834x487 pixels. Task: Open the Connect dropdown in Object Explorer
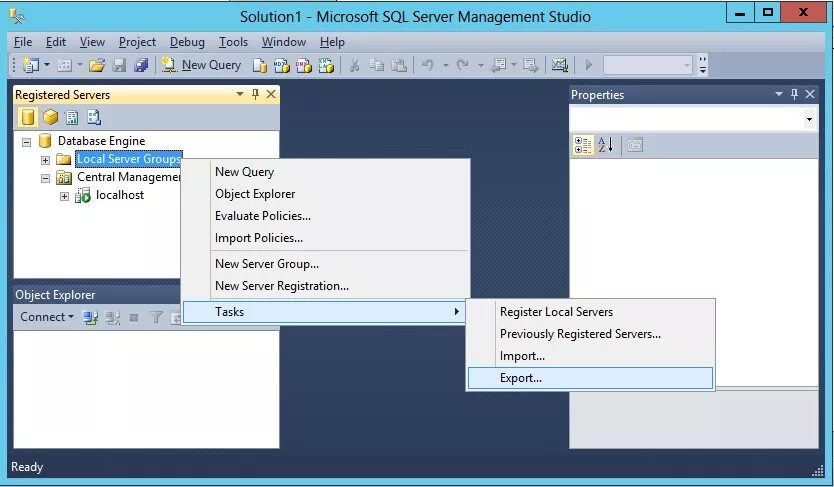[x=47, y=317]
